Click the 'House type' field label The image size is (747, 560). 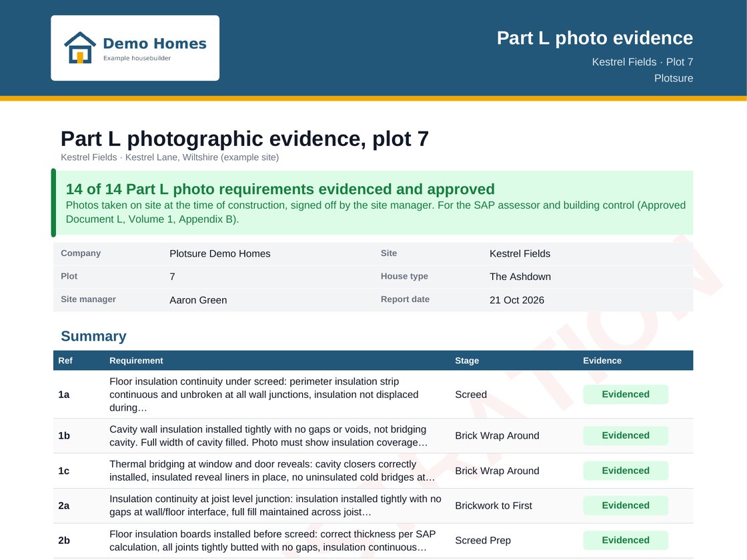click(404, 276)
